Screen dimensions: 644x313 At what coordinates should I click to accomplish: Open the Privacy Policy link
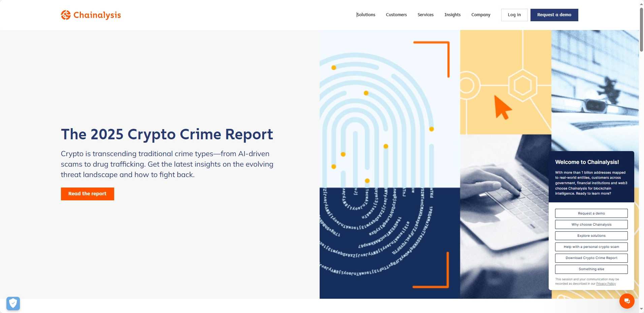tap(606, 284)
